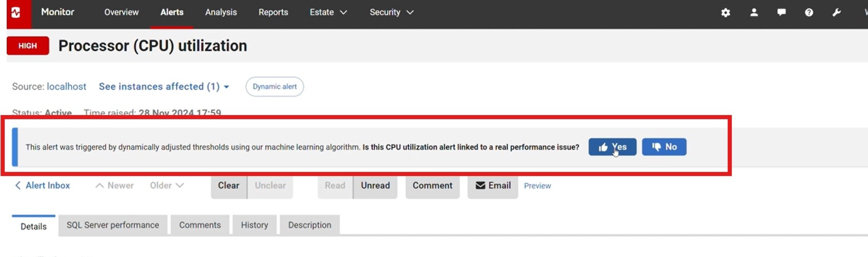This screenshot has height=257, width=868.
Task: Open the wrench tools icon
Action: [x=837, y=12]
